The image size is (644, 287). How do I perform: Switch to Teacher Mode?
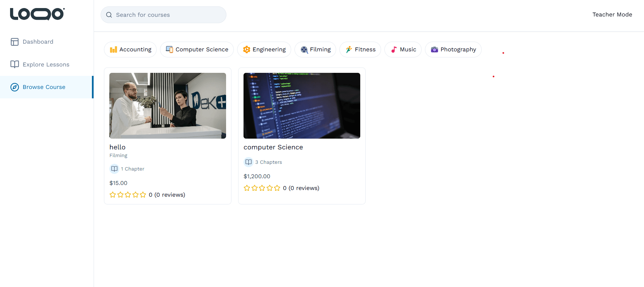612,14
